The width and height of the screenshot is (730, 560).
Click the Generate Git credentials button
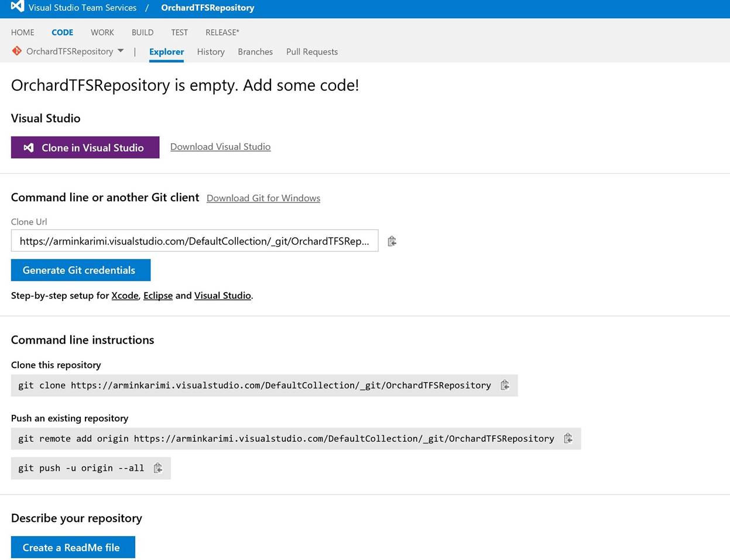tap(81, 270)
